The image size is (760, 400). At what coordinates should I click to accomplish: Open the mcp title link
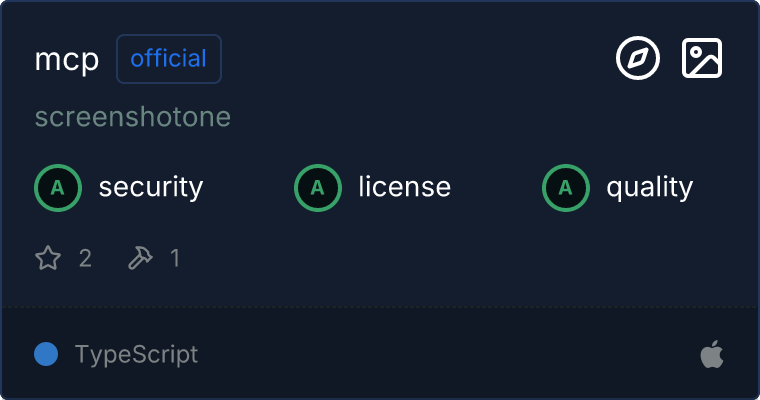coord(67,60)
